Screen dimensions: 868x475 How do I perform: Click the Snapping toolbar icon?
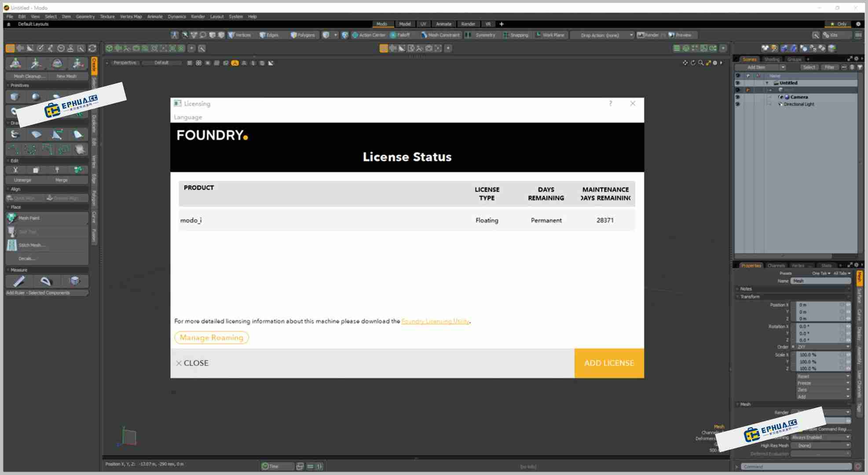tap(506, 35)
